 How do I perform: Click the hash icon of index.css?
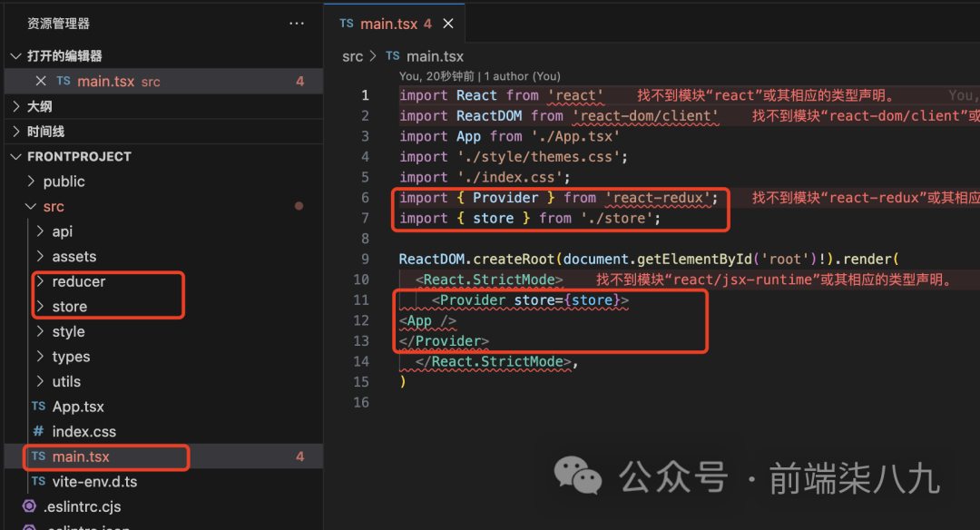[x=38, y=431]
